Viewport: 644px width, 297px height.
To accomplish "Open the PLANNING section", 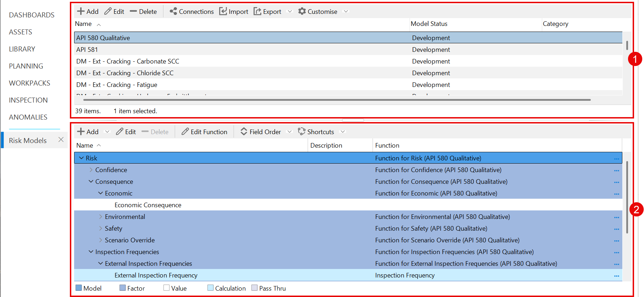I will pos(26,66).
